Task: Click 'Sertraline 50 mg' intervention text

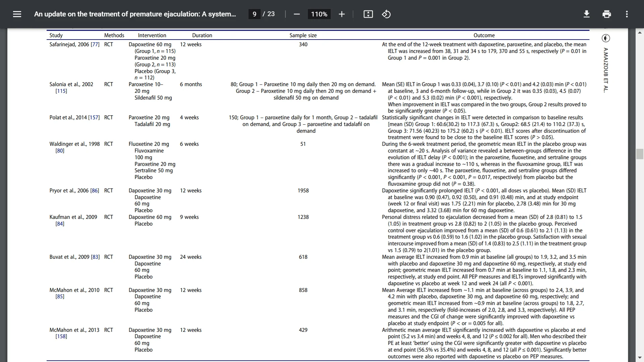Action: pos(154,171)
